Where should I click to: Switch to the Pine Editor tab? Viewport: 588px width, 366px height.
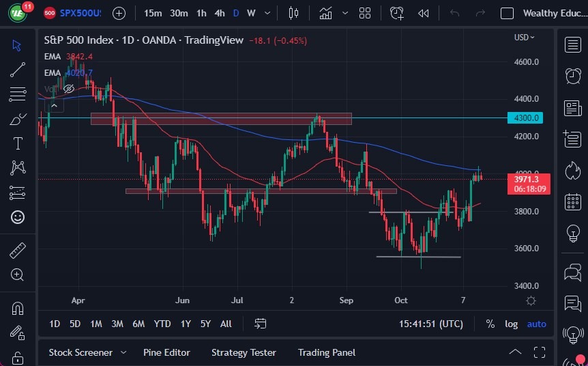166,352
